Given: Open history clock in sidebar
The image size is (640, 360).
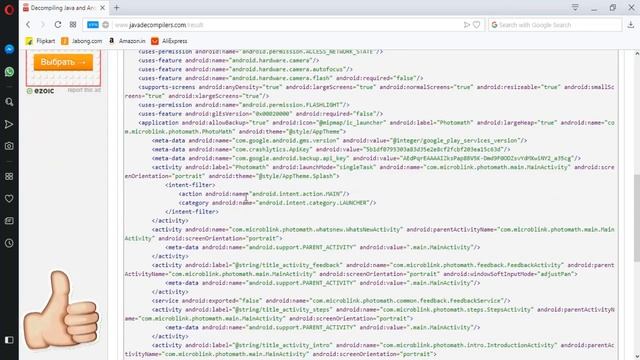Looking at the screenshot, I should [x=9, y=243].
